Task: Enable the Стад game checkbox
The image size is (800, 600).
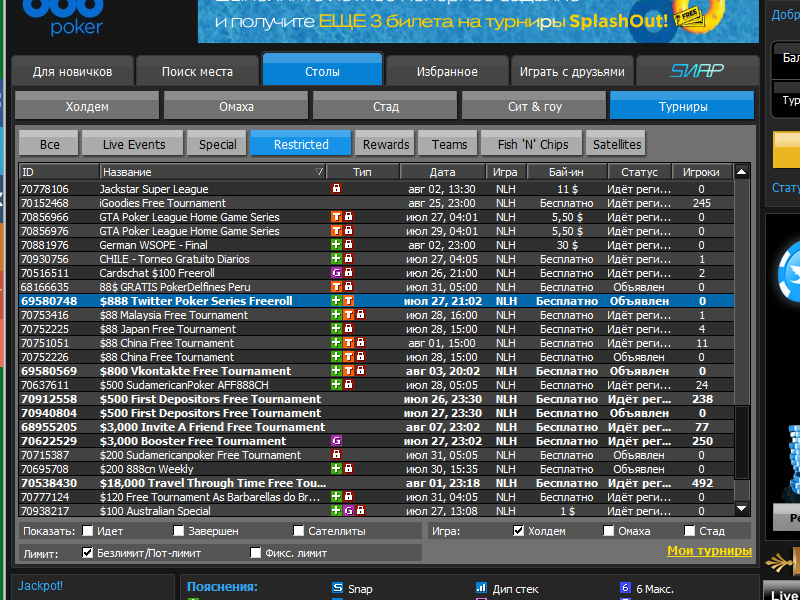Action: 689,531
